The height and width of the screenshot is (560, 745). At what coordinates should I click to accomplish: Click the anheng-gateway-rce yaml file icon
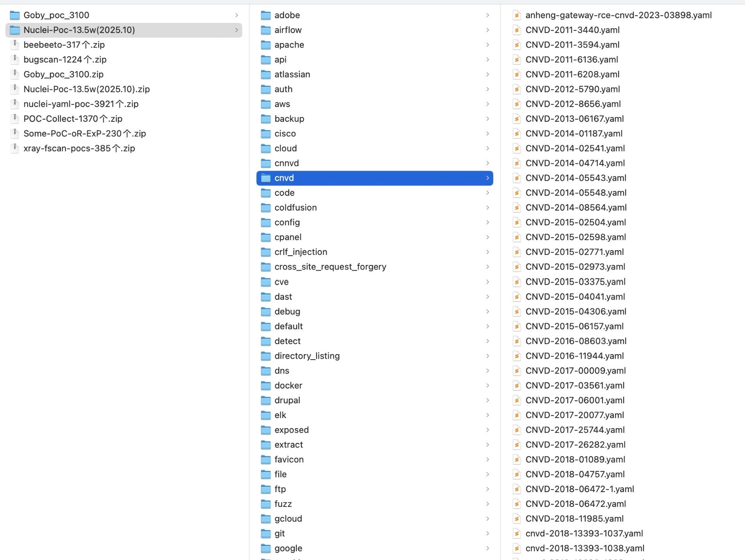point(516,15)
